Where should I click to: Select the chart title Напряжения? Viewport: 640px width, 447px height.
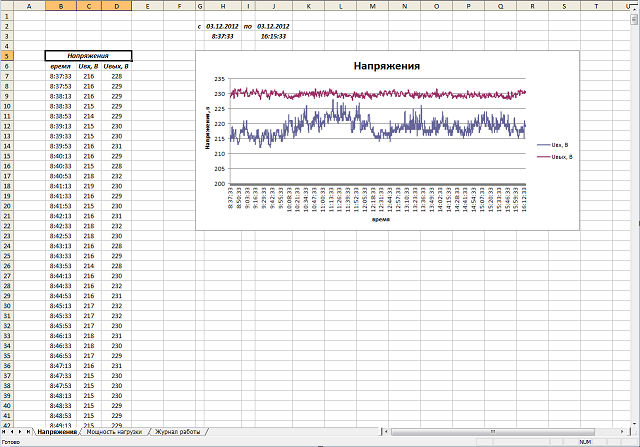(x=386, y=66)
